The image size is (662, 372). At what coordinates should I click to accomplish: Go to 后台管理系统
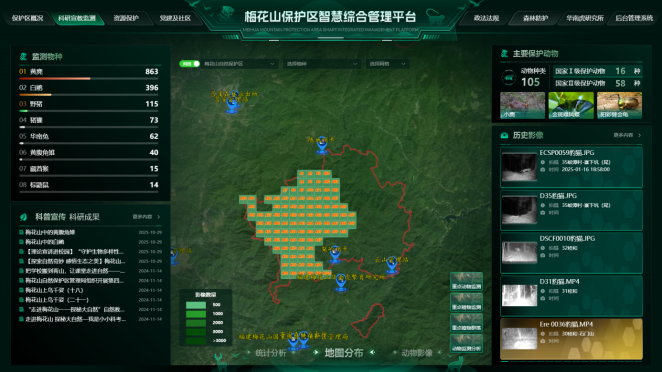click(x=634, y=18)
